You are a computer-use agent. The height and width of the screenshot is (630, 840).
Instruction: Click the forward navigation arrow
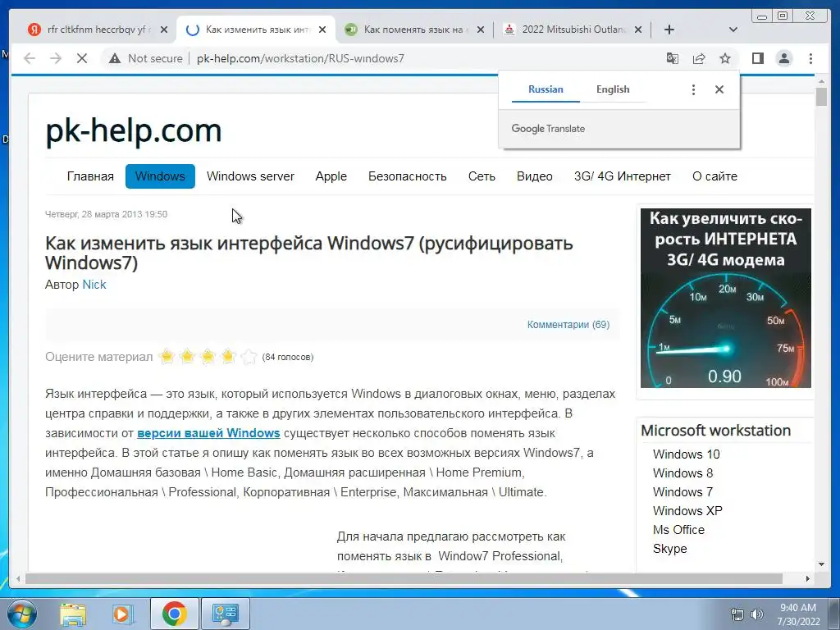click(x=56, y=58)
